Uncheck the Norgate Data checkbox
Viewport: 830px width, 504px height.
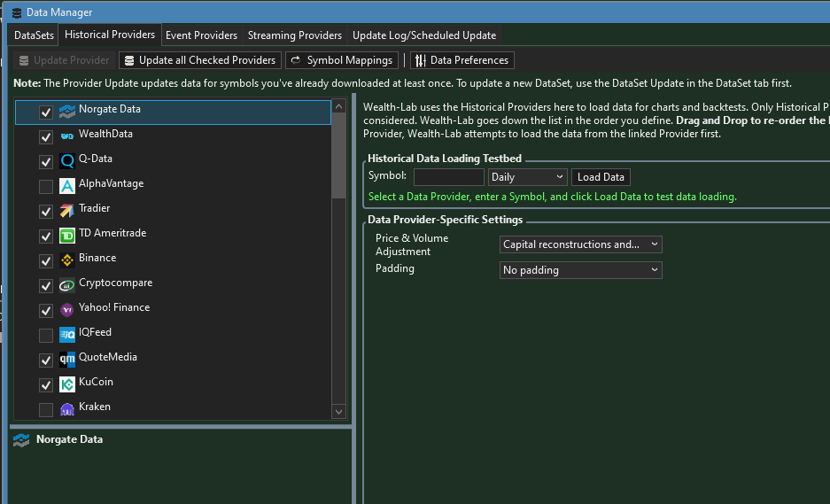coord(46,112)
